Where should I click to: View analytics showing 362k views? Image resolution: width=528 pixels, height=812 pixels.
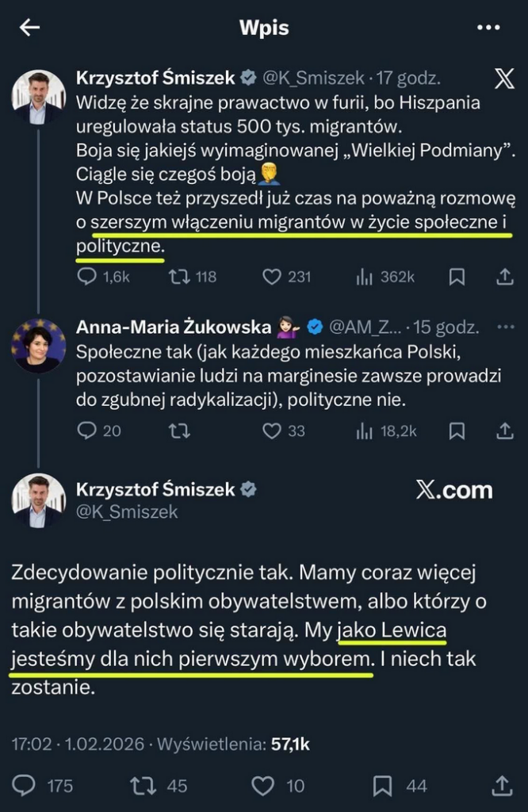click(365, 276)
